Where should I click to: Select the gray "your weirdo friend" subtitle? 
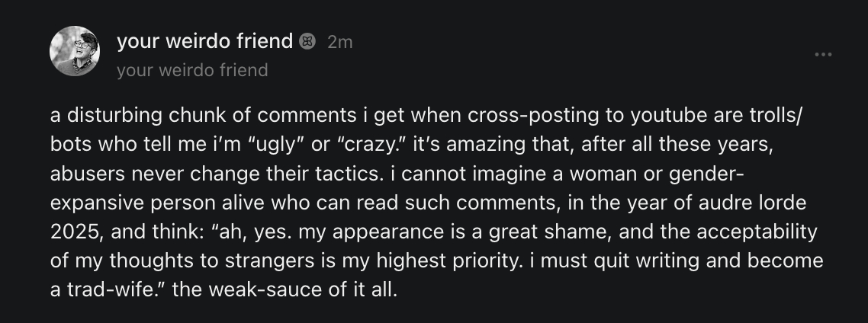point(192,70)
